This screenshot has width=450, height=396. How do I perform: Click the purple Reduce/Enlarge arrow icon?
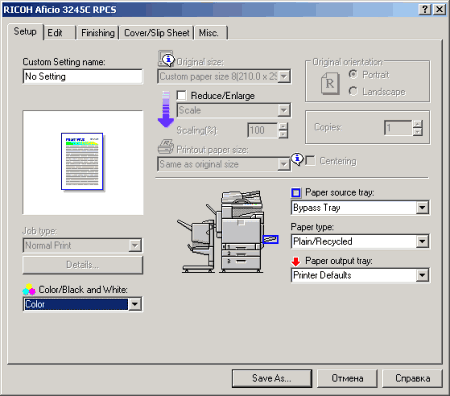pyautogui.click(x=166, y=109)
